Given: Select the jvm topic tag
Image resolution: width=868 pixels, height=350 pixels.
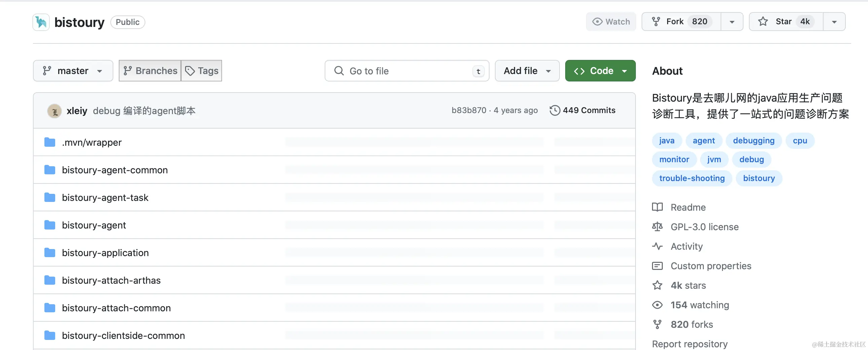Looking at the screenshot, I should coord(714,160).
